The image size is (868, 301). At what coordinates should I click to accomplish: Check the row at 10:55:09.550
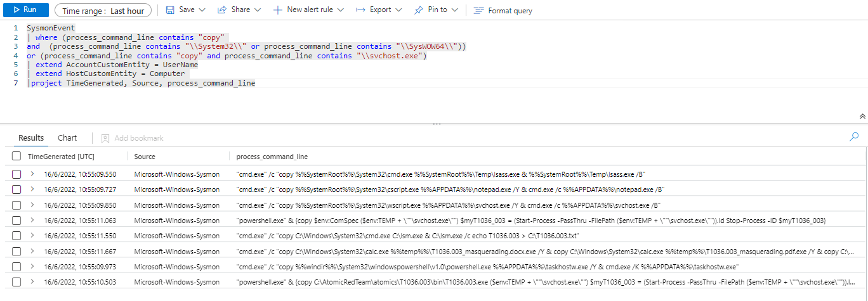[16, 174]
